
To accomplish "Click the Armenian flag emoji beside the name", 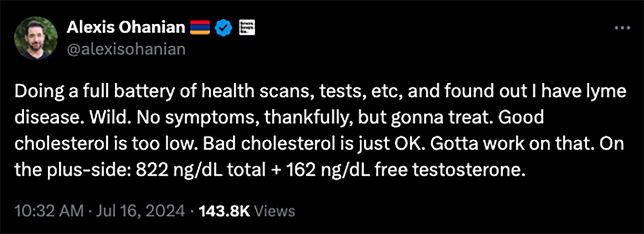I will point(200,28).
